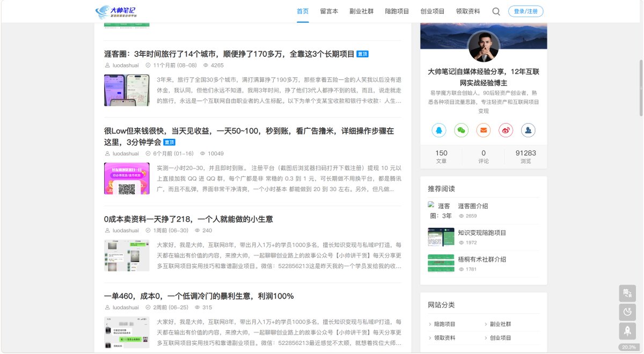Open the 领取资料 category in 网站分类
Viewport: 644px width, 354px height.
[x=444, y=338]
